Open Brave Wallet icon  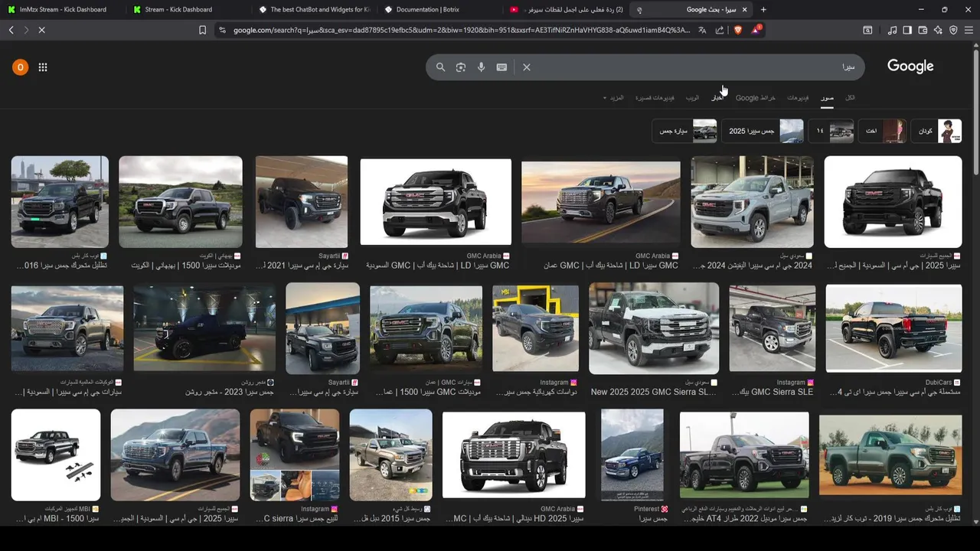923,30
